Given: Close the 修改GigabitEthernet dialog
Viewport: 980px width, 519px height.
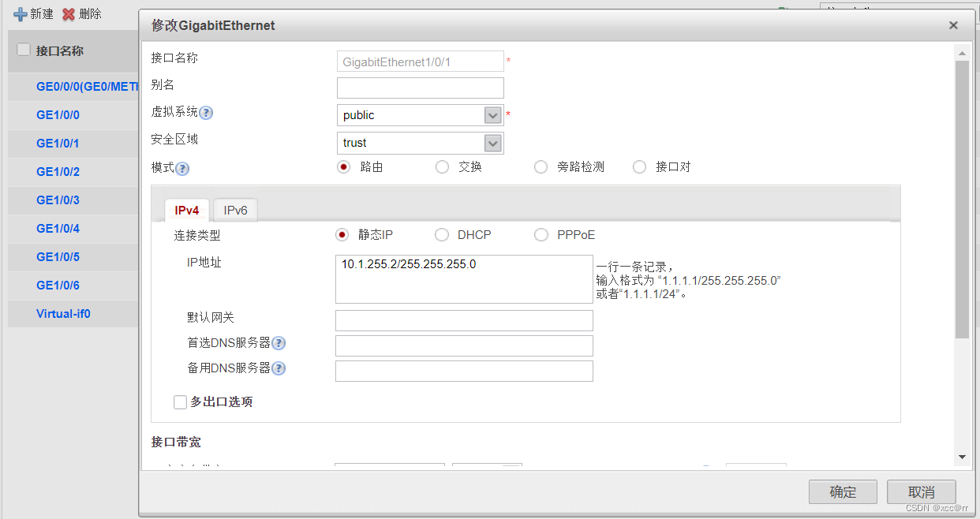Looking at the screenshot, I should tap(953, 25).
